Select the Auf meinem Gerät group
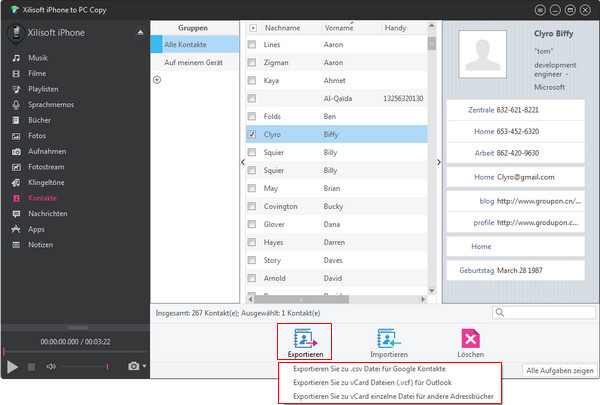Image resolution: width=600 pixels, height=405 pixels. coord(195,62)
